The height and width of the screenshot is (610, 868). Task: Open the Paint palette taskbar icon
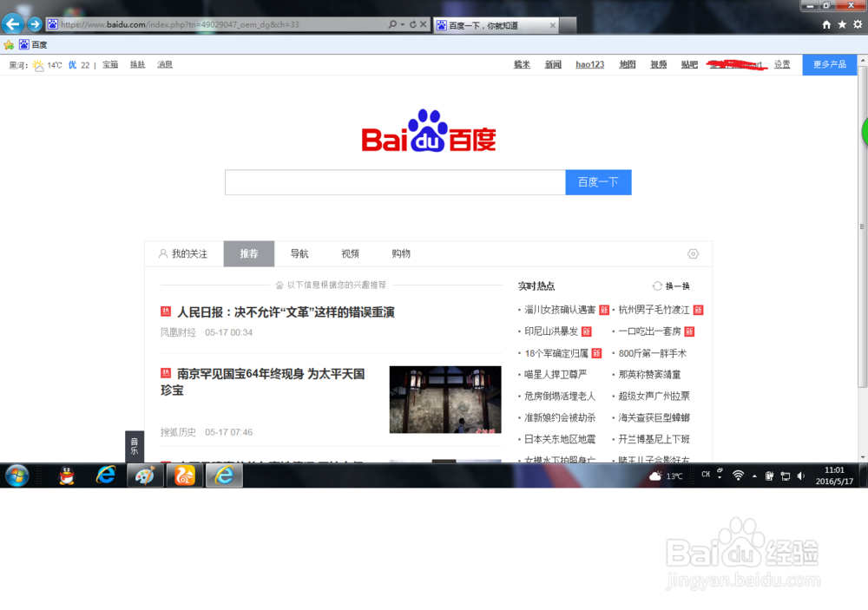click(x=144, y=476)
